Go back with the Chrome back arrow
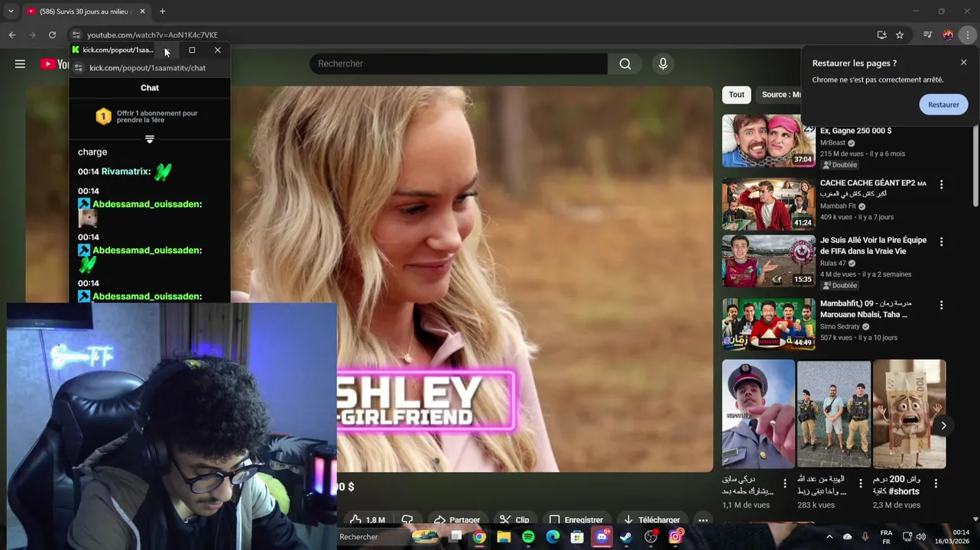The width and height of the screenshot is (980, 550). 12,35
